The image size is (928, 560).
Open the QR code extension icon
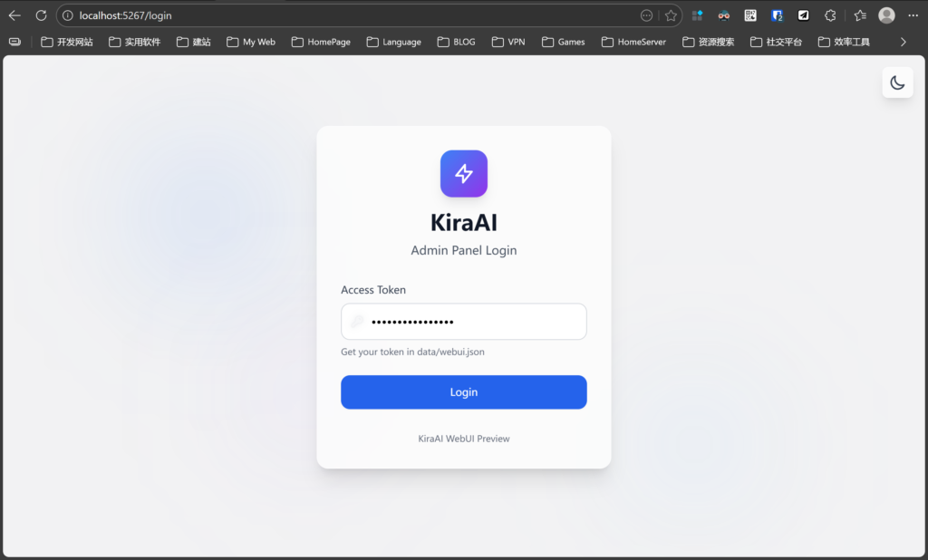point(750,15)
